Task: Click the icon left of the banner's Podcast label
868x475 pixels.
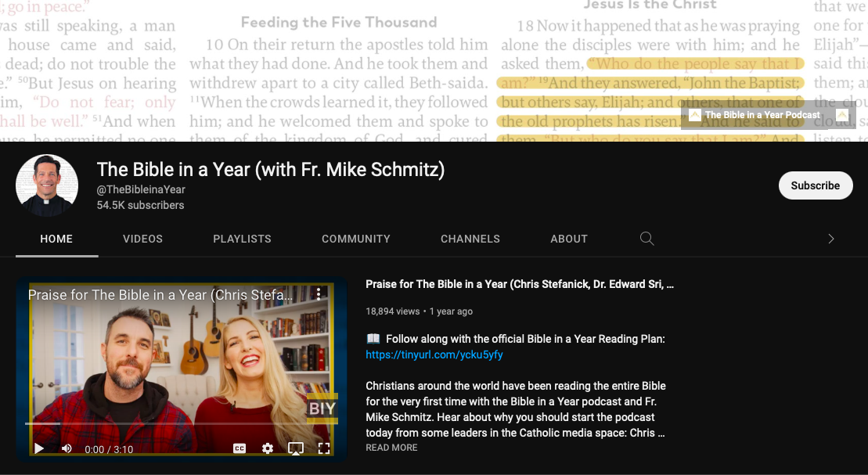Action: coord(694,115)
